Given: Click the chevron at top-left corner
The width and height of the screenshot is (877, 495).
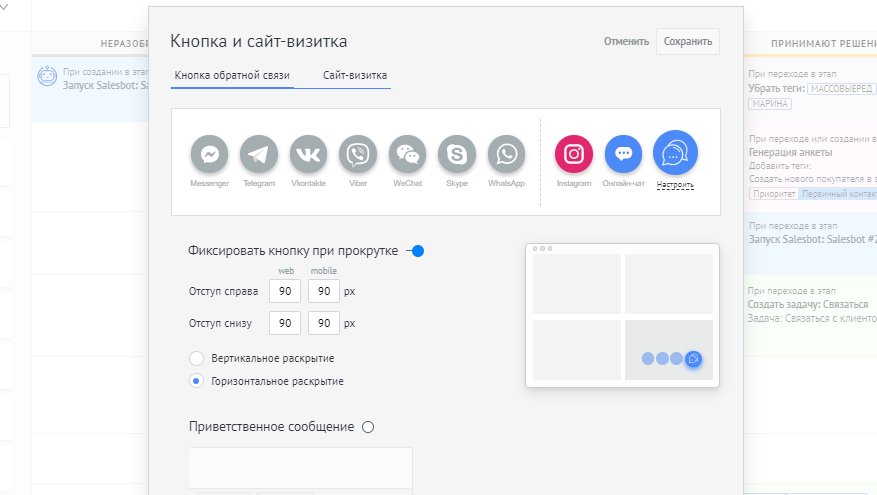Looking at the screenshot, I should coord(4,7).
